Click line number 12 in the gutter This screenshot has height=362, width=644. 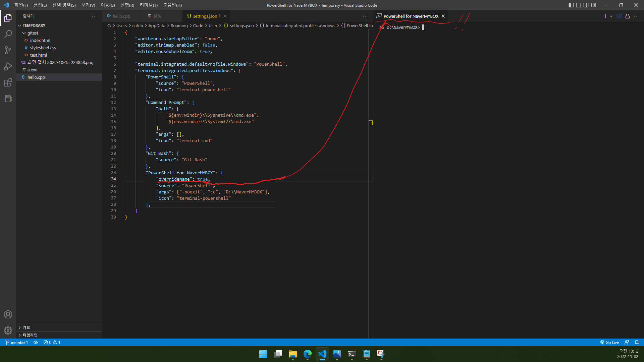point(113,103)
